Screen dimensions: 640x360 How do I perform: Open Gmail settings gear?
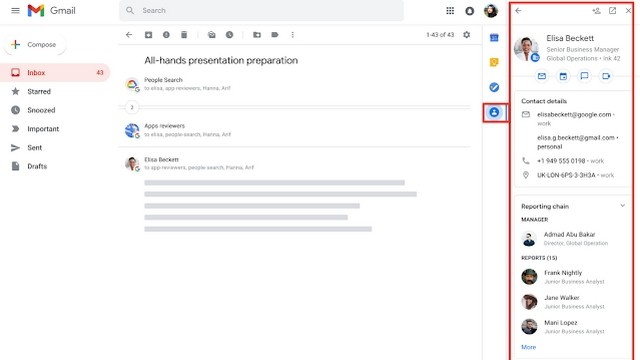point(467,35)
